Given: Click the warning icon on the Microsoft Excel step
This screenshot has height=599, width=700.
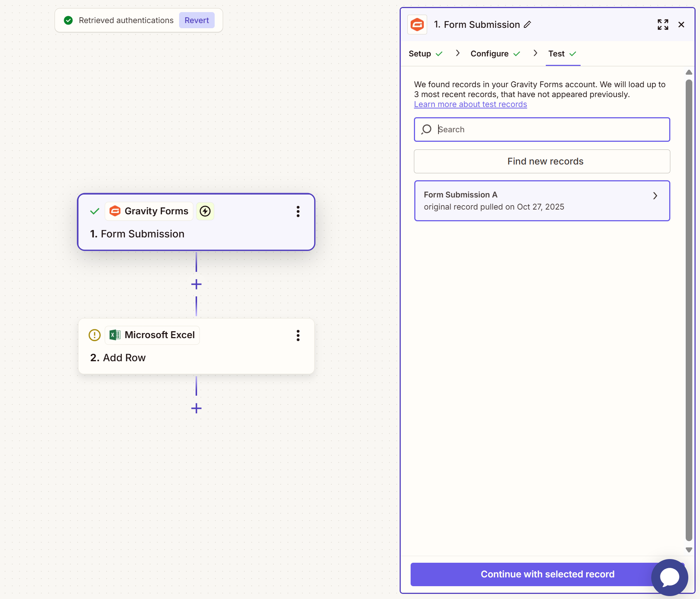Looking at the screenshot, I should [94, 335].
